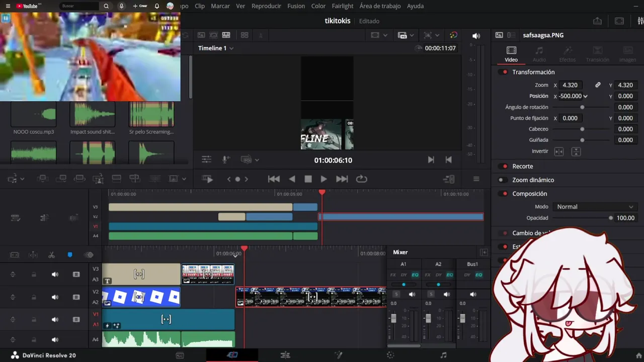Open the HQ proxy playback dropdown arrow
This screenshot has width=644, height=362.
pos(411,35)
